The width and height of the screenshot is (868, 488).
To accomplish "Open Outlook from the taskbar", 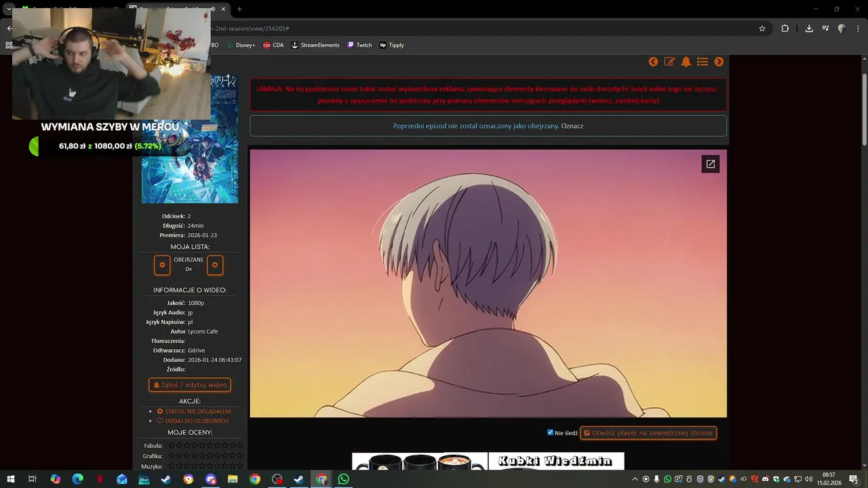I will [122, 479].
